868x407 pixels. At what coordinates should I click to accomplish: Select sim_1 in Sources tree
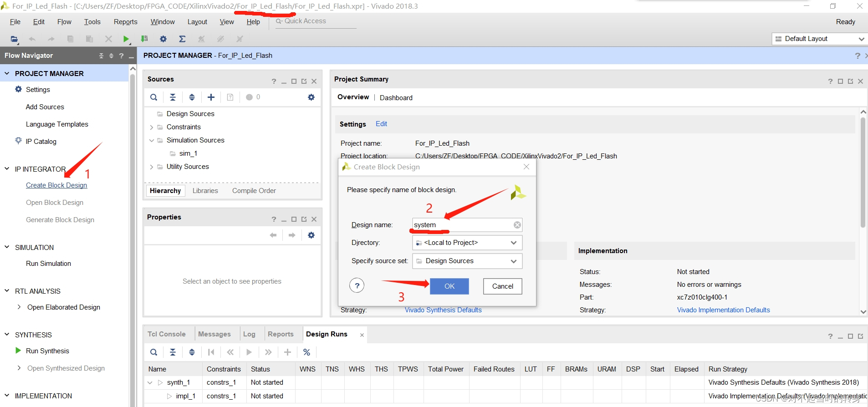click(188, 153)
